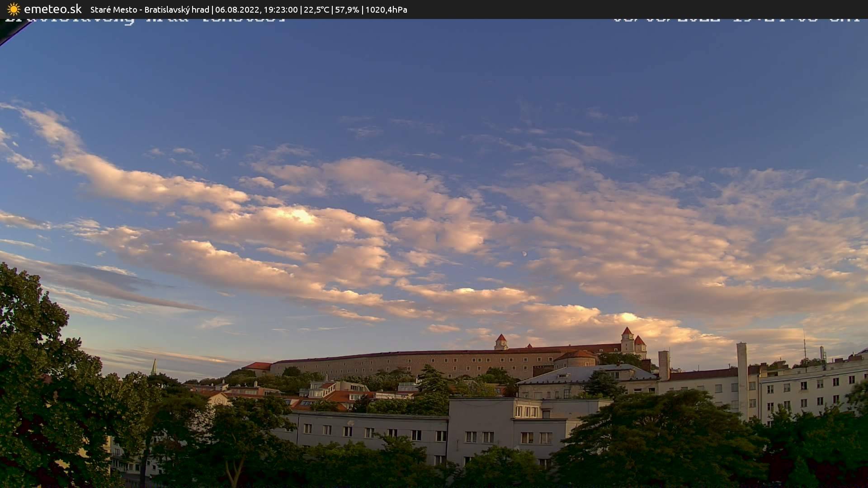The image size is (868, 488).
Task: Click the emeteo sun logo icon
Action: (x=14, y=9)
